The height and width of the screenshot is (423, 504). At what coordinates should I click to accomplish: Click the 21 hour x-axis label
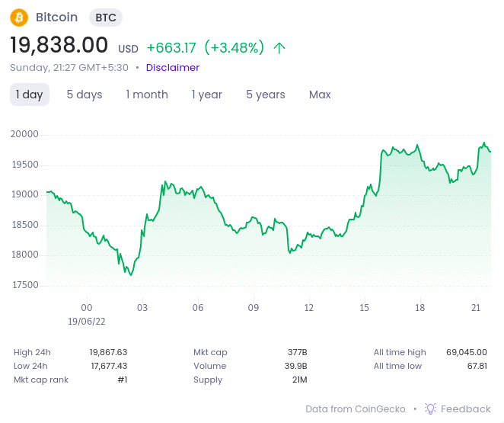[x=476, y=308]
